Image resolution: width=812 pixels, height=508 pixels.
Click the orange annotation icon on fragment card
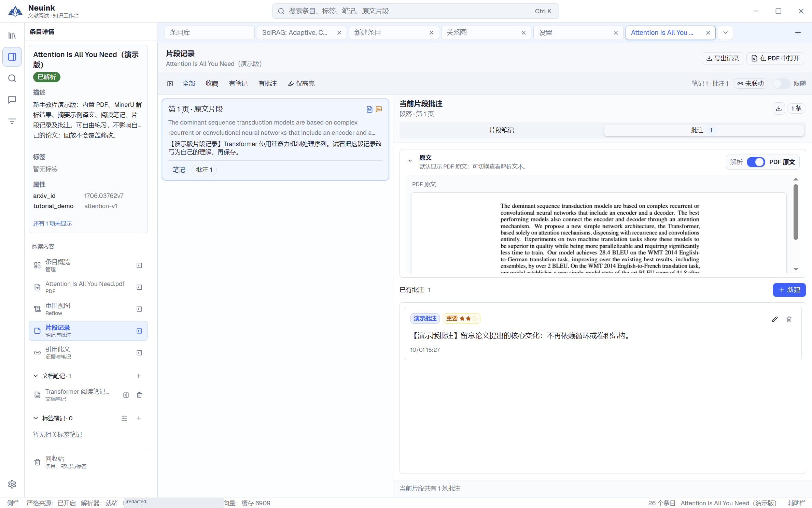(379, 109)
